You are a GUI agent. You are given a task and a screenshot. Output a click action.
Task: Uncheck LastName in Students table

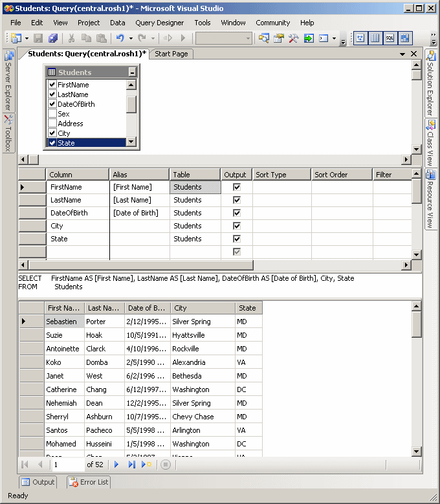pyautogui.click(x=52, y=94)
